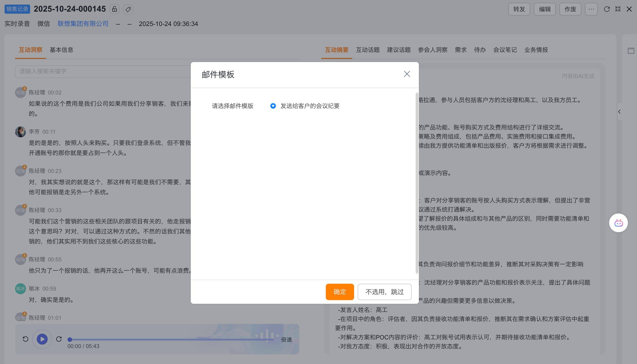Viewport: 637px width, 364px height.
Task: Select 发送给客户的会议纪要 radio option
Action: pos(273,106)
